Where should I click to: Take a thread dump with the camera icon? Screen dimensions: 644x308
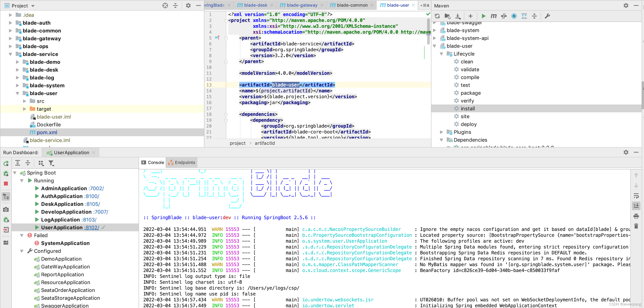point(6,210)
